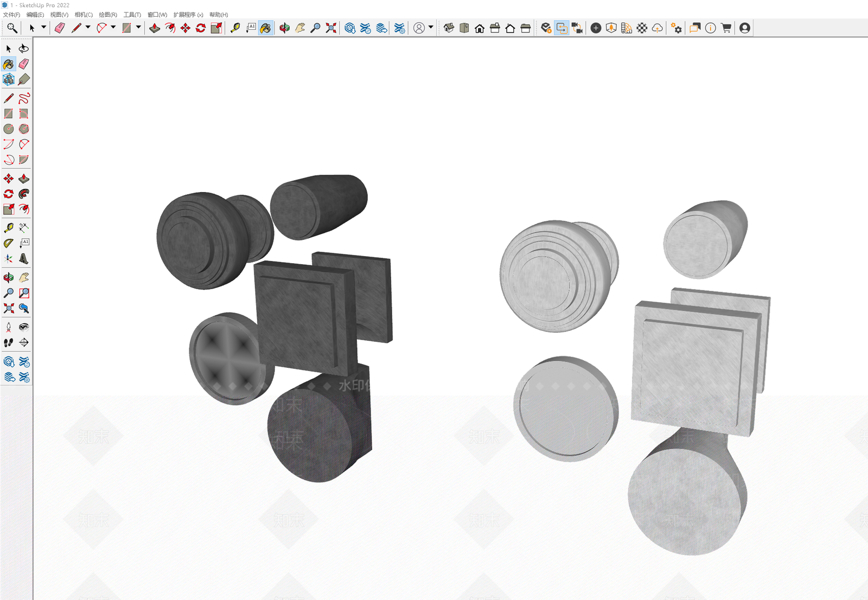Open the search magnifier with dots icon
The image size is (868, 600).
coord(12,28)
